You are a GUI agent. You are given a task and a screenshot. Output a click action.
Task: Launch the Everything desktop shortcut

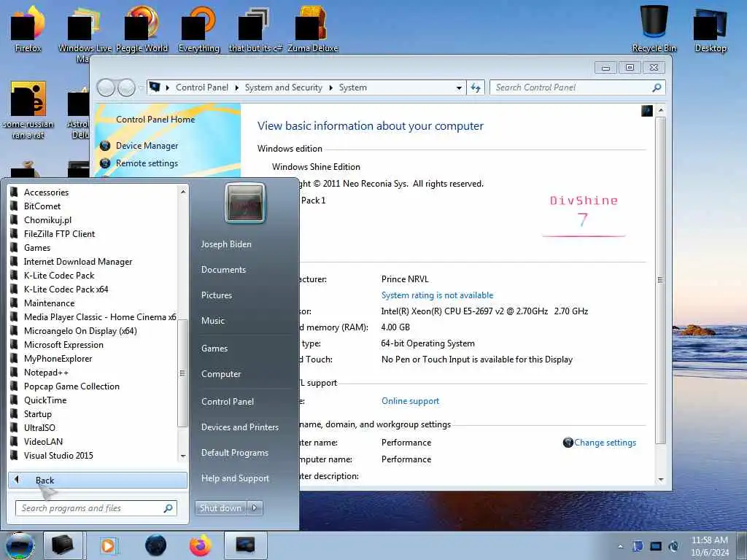[198, 28]
